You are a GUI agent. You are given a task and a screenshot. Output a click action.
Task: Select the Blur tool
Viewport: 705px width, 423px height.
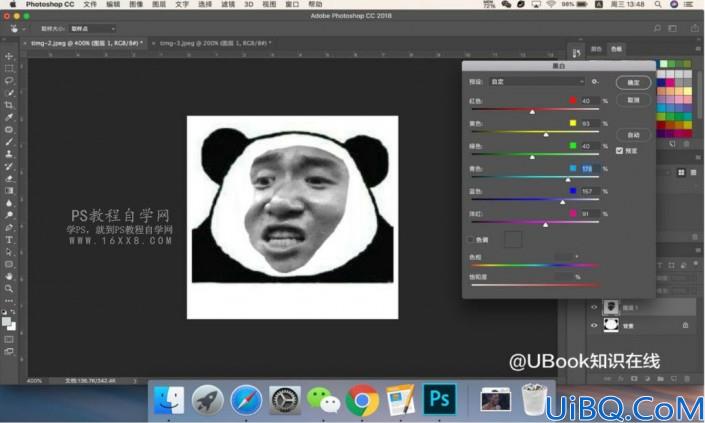pos(9,203)
